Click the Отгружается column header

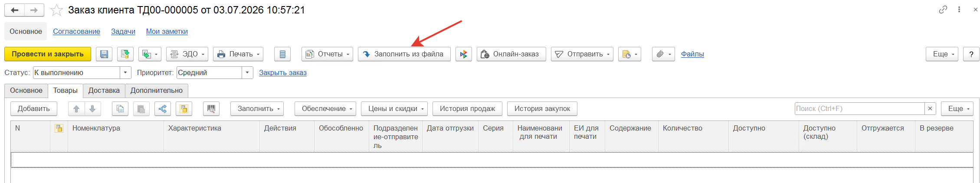(886, 137)
